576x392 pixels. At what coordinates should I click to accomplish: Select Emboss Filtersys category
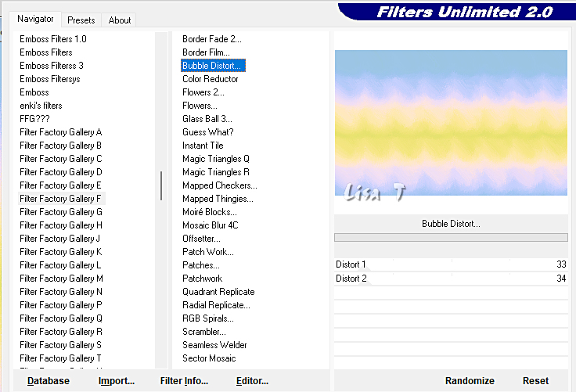click(x=49, y=79)
